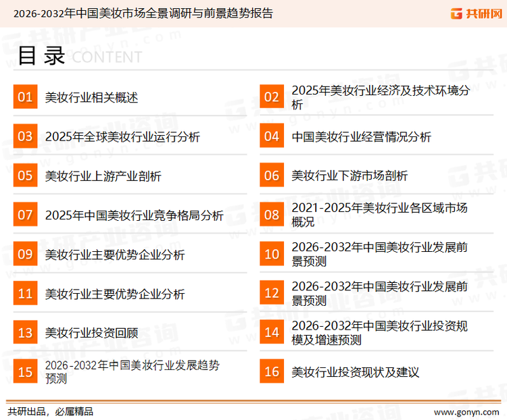
Task: Select the orange 16 number badge
Action: (x=272, y=372)
